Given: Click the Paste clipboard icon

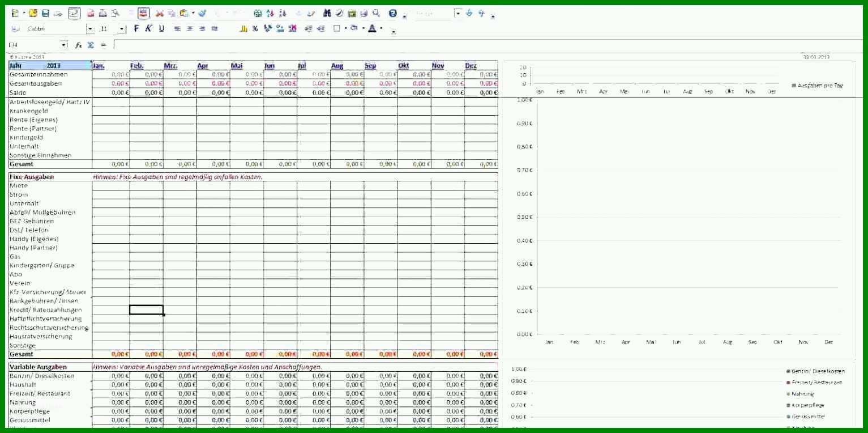Looking at the screenshot, I should click(184, 13).
